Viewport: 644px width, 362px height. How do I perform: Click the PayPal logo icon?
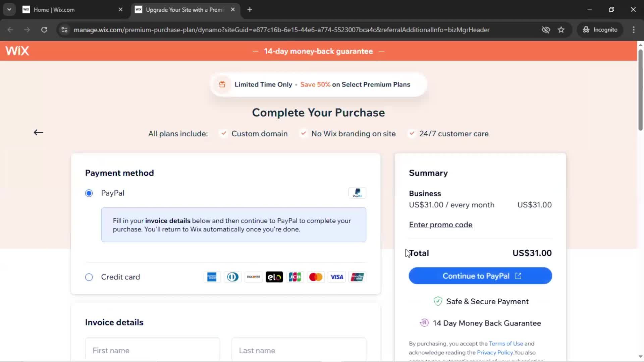(357, 193)
